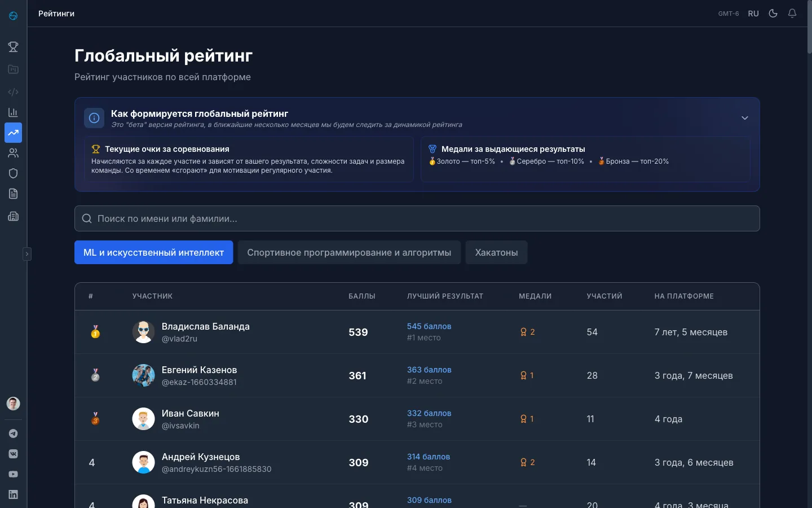Open the document icon in sidebar
The height and width of the screenshot is (508, 812).
tap(13, 194)
